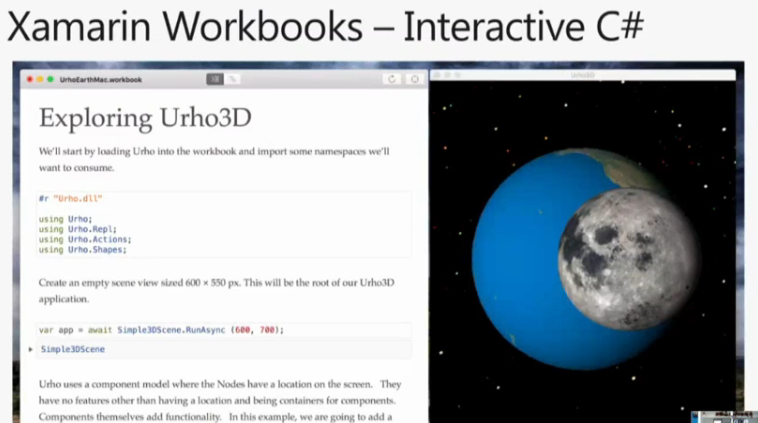Select the right segment of the workbook view switcher
758x423 pixels.
(x=232, y=79)
